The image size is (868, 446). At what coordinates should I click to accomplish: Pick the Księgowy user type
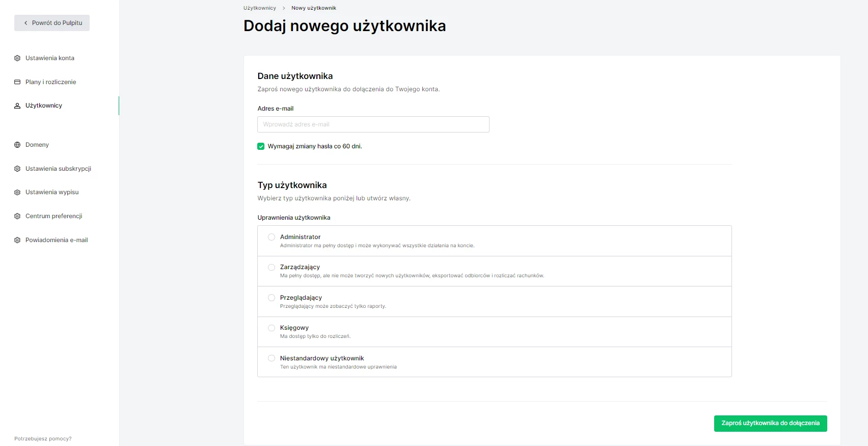pos(272,328)
